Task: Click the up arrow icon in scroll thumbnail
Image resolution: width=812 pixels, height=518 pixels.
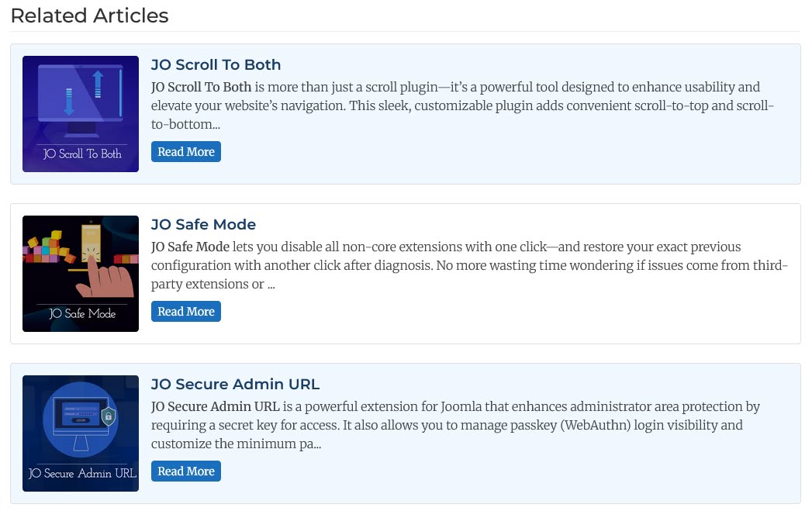Action: (98, 84)
